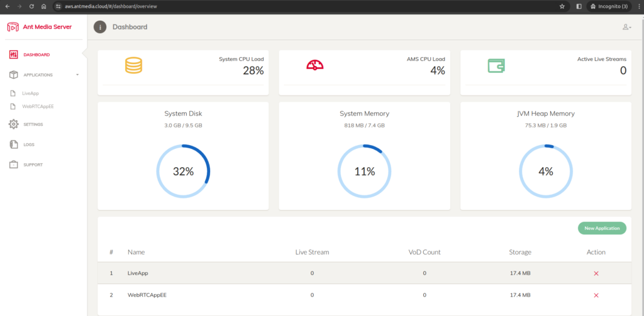Click the Ant Media Server logo icon

coord(13,27)
